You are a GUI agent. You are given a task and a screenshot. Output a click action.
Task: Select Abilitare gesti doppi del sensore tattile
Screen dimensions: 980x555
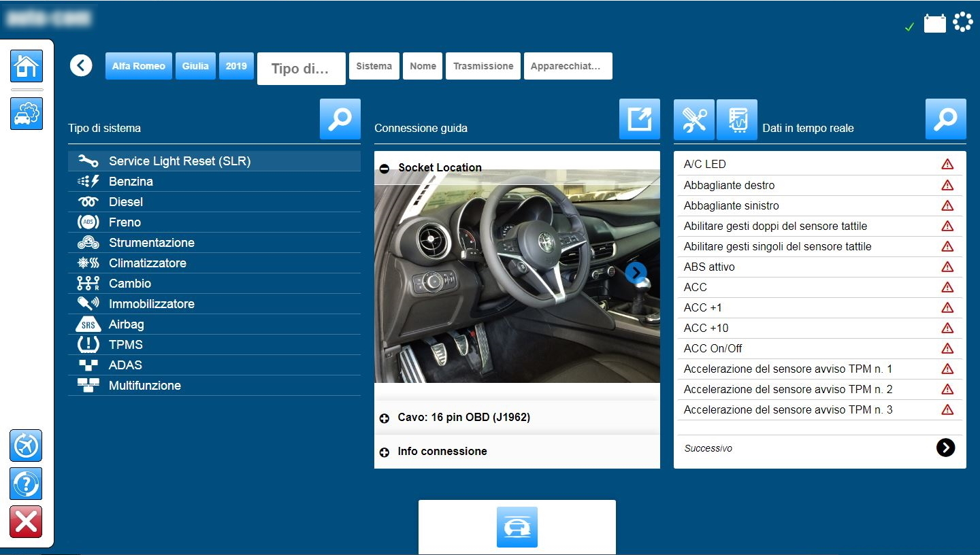tap(820, 226)
